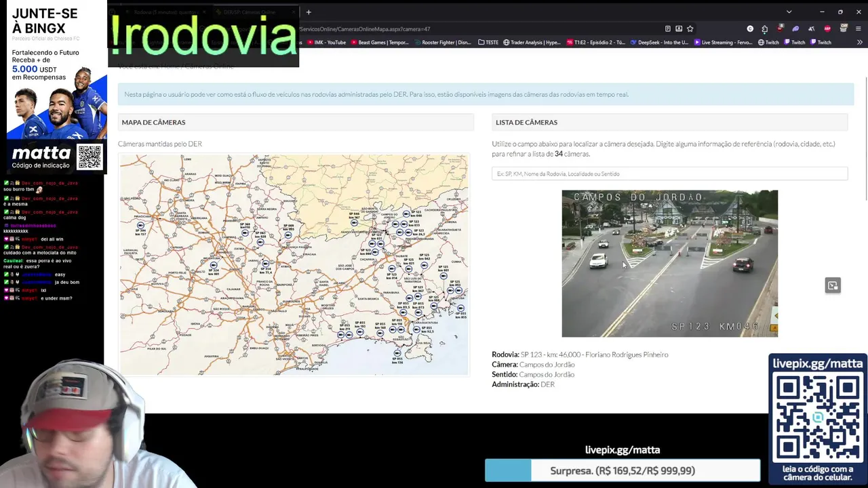Open camera SP 125 km 081 marker

pyautogui.click(x=443, y=276)
